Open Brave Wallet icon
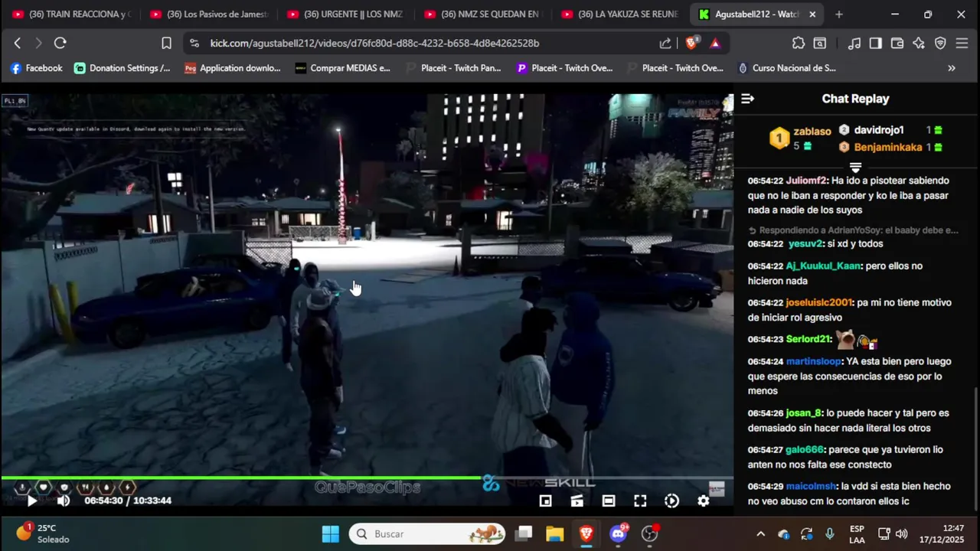This screenshot has width=980, height=551. [897, 43]
